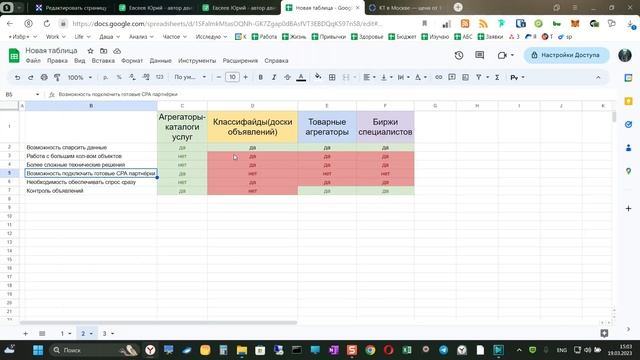
Task: View cloud save status icon
Action: (x=117, y=51)
